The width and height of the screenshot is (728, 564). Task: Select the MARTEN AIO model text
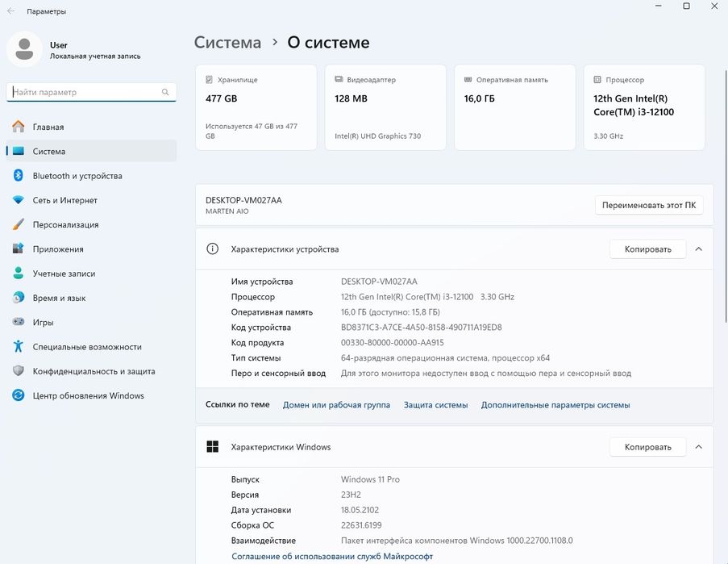pyautogui.click(x=227, y=211)
